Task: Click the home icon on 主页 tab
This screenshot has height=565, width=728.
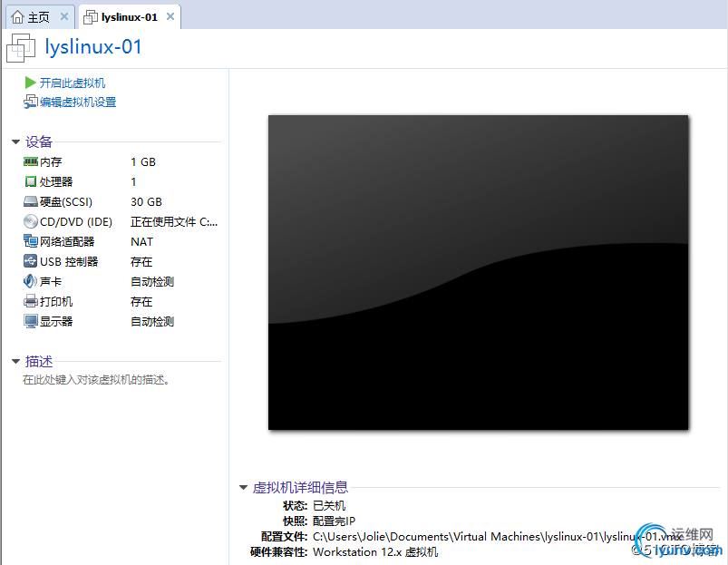Action: point(17,17)
